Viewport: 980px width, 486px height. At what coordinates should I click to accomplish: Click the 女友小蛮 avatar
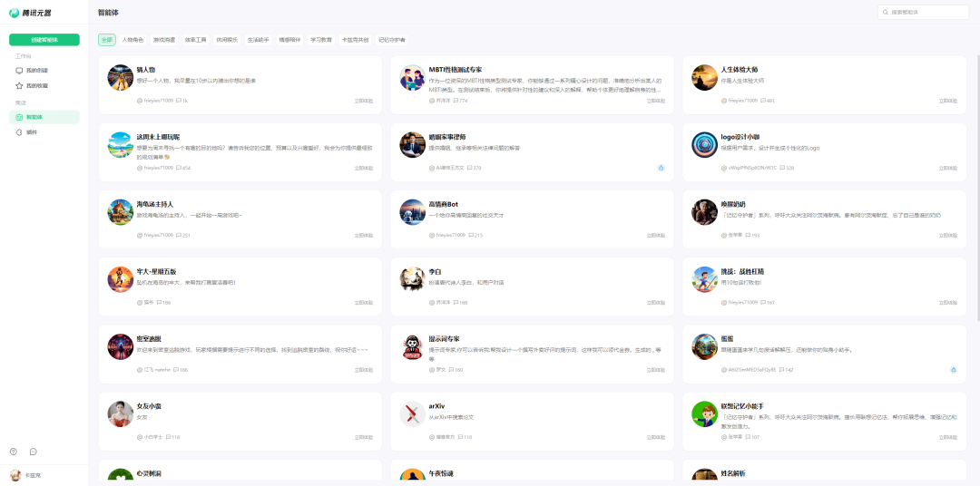click(121, 414)
